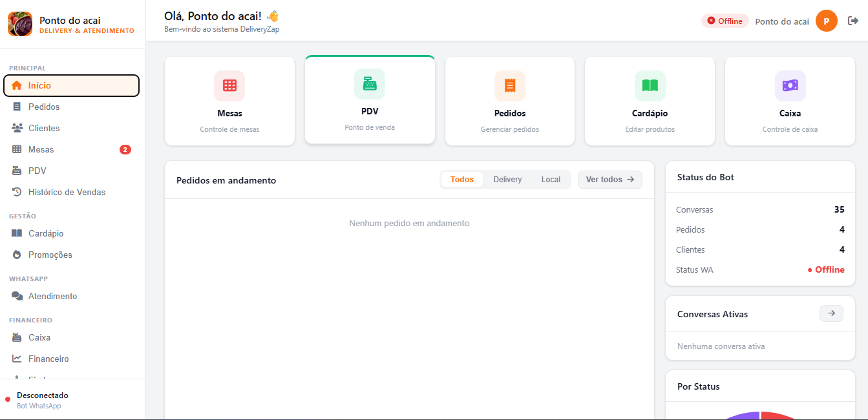
Task: Click the purple Caixa card money icon
Action: 790,85
